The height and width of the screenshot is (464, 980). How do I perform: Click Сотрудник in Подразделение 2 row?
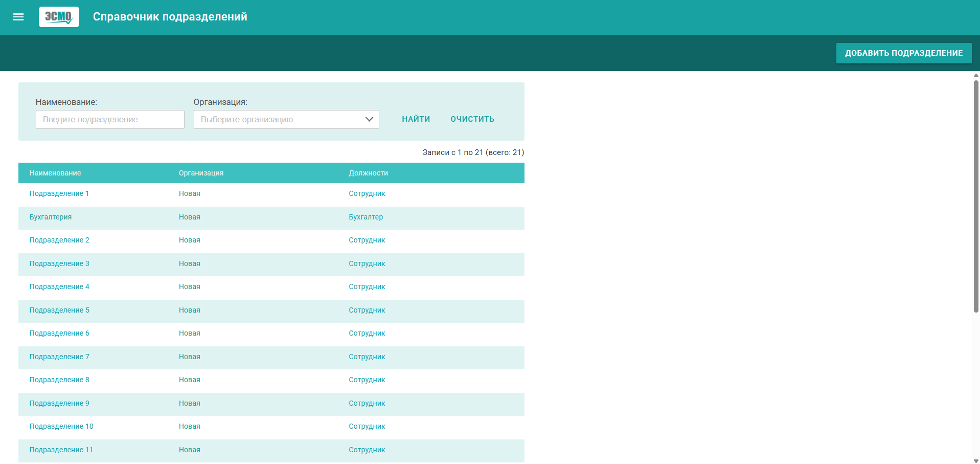point(367,240)
